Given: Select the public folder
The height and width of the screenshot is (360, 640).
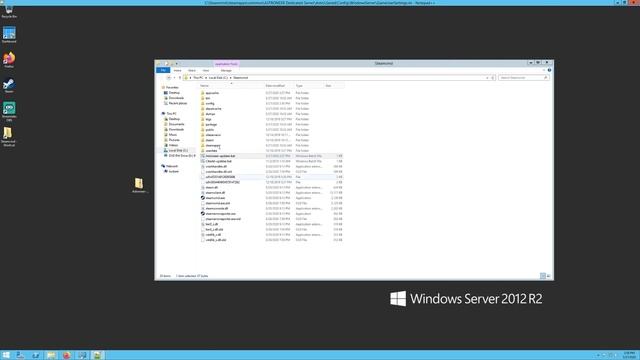Looking at the screenshot, I should (210, 129).
